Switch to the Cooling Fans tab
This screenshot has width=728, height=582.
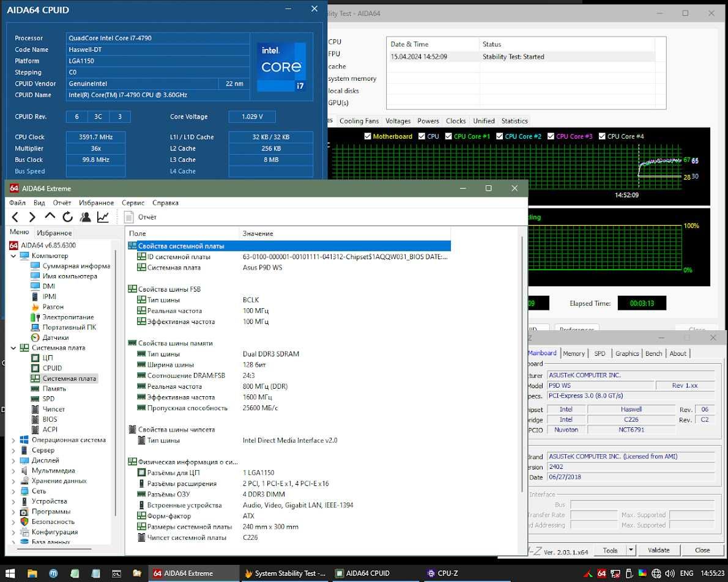359,120
